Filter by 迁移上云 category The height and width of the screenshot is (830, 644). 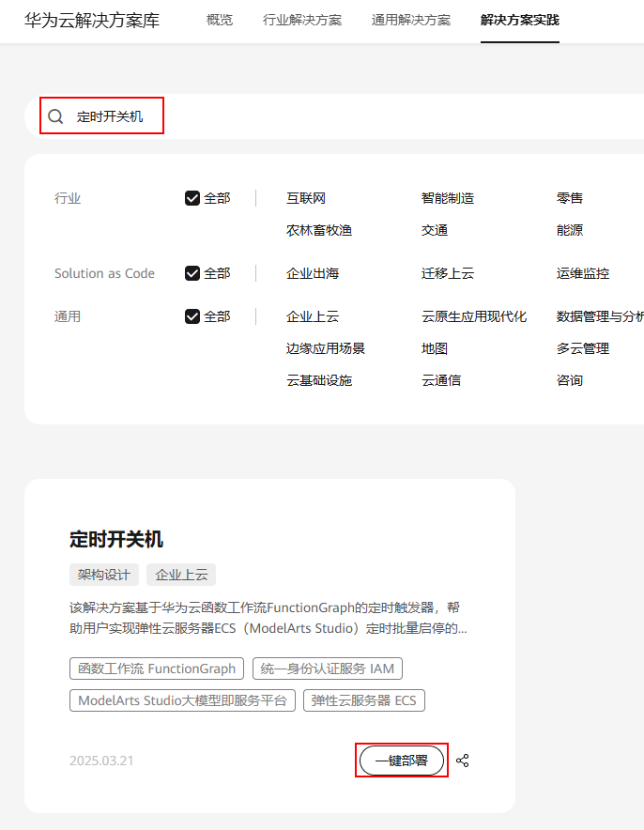coord(447,273)
